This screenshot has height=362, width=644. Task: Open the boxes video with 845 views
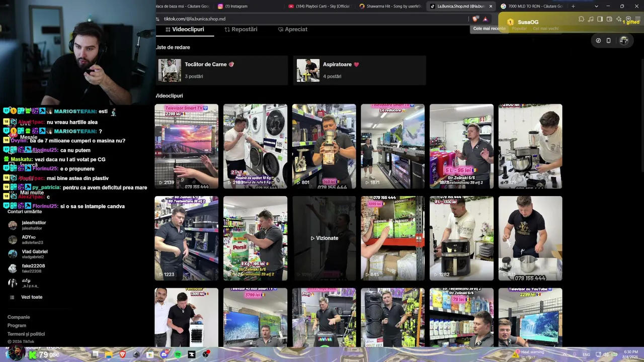(392, 238)
